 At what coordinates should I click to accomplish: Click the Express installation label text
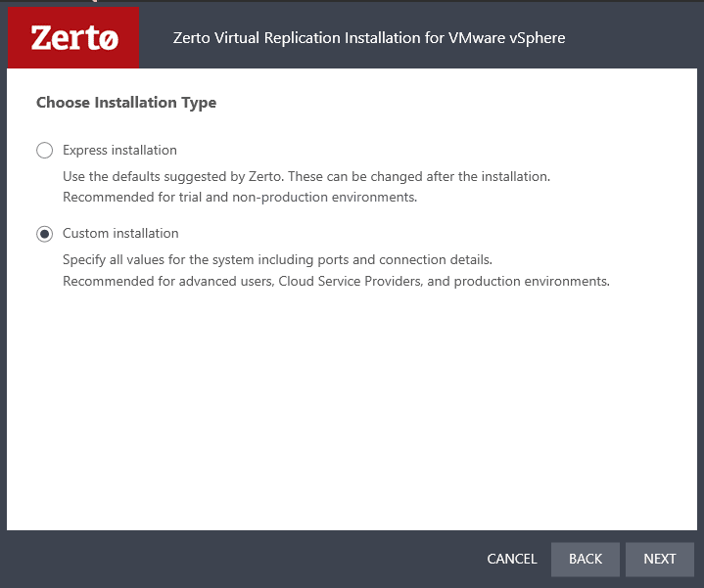(119, 151)
